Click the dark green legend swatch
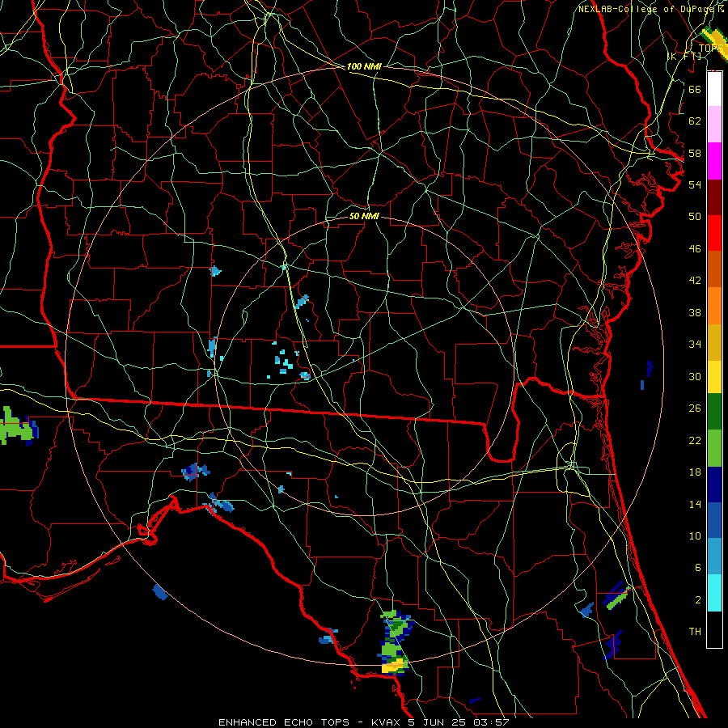 click(714, 412)
